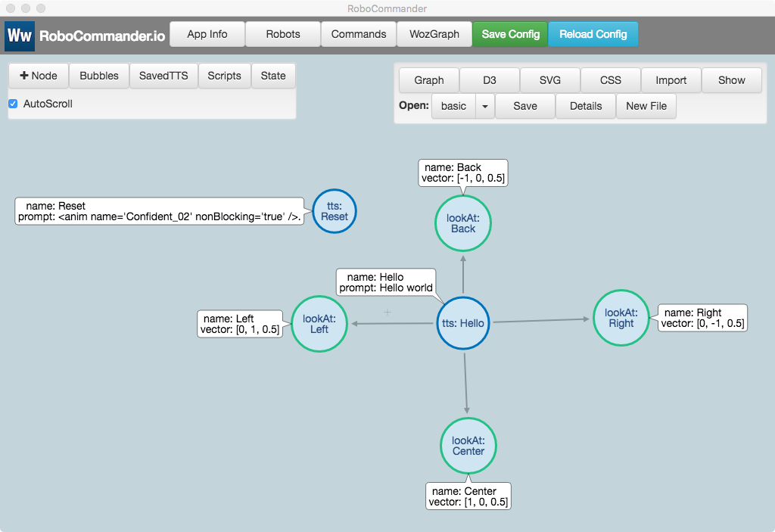775x532 pixels.
Task: Open the basic file selector
Action: click(454, 106)
